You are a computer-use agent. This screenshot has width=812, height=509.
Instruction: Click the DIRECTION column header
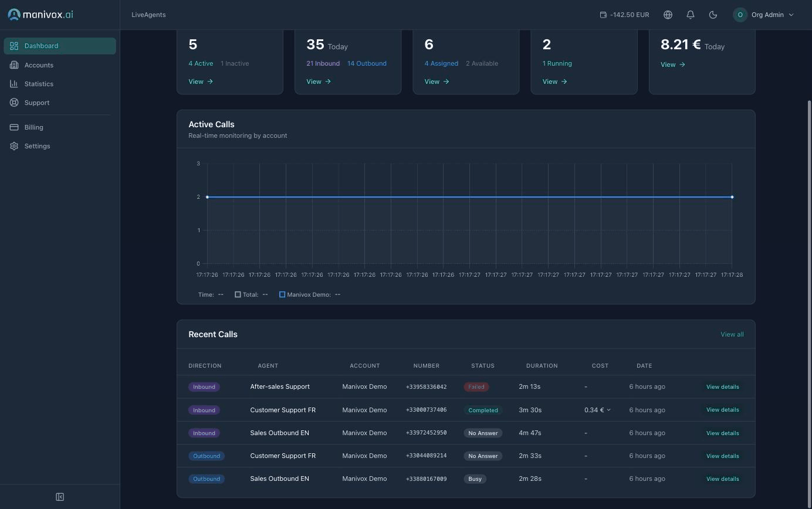coord(205,365)
